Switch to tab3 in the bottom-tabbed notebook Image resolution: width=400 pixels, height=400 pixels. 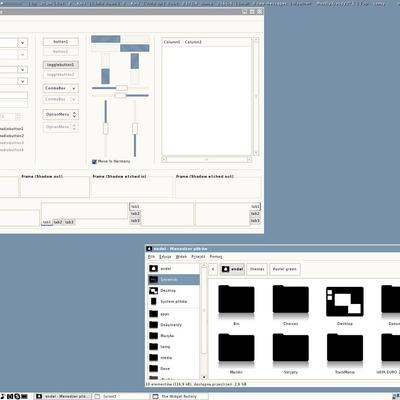click(69, 222)
